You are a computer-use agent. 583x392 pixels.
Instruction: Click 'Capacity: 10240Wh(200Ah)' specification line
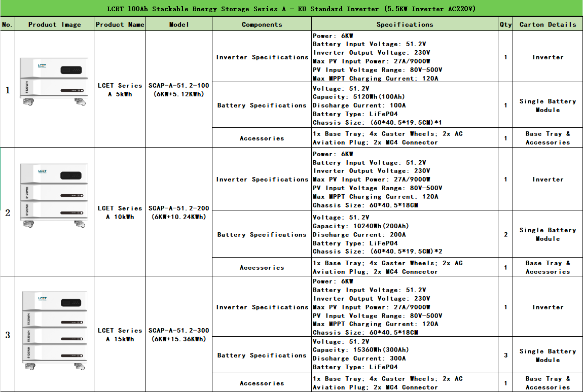coord(360,226)
